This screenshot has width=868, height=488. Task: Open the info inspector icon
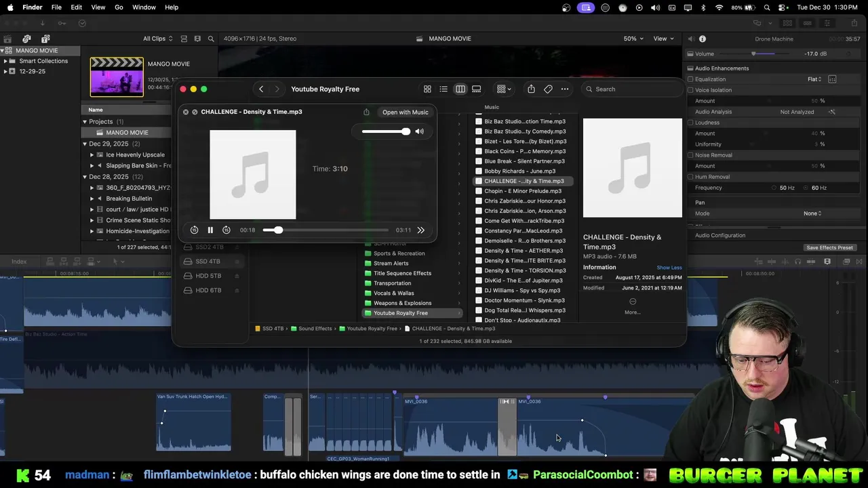(x=703, y=39)
